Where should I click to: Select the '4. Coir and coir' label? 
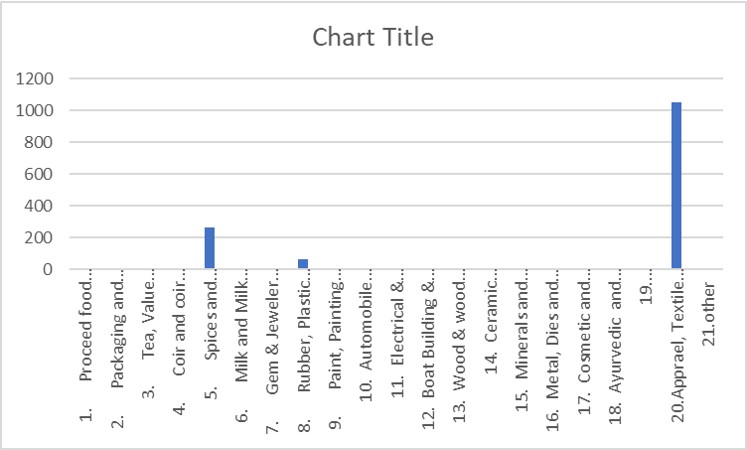180,348
